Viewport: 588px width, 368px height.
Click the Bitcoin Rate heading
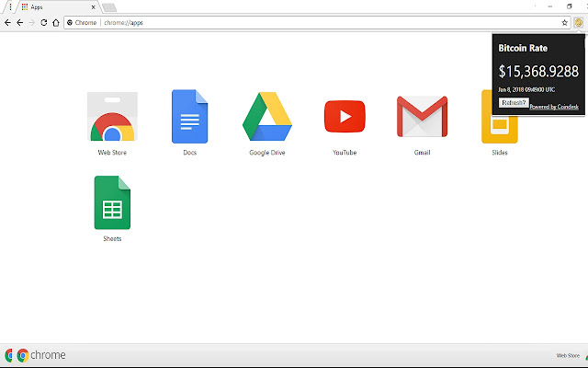(x=523, y=48)
